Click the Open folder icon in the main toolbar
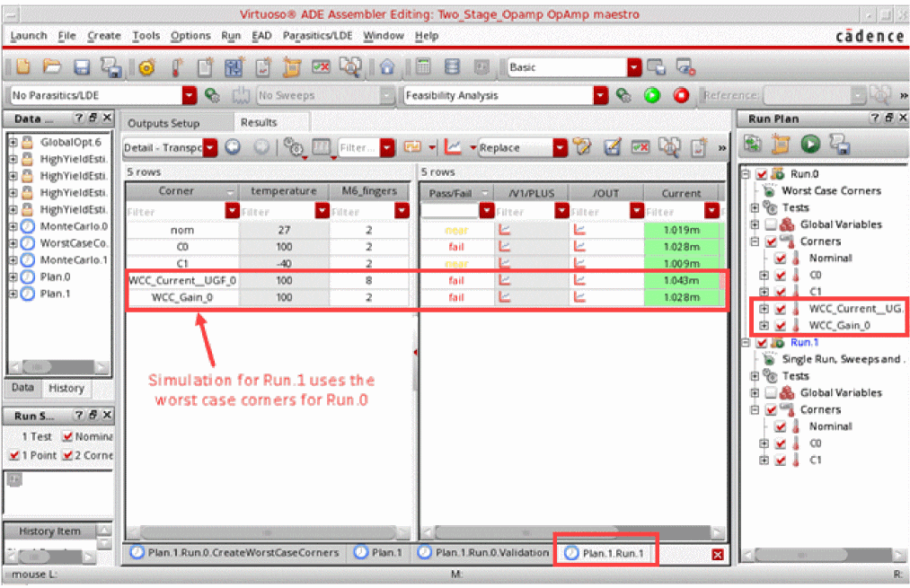Image resolution: width=910 pixels, height=588 pixels. tap(52, 67)
